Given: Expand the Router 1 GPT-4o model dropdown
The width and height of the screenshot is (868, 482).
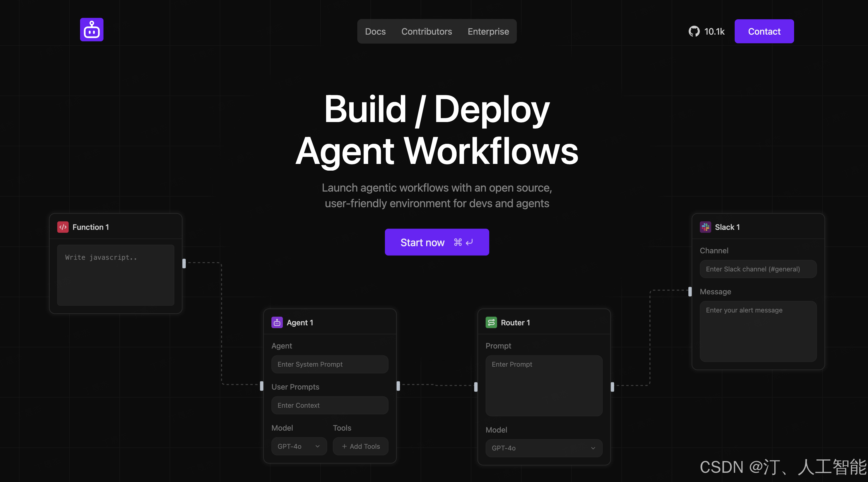Looking at the screenshot, I should point(544,448).
